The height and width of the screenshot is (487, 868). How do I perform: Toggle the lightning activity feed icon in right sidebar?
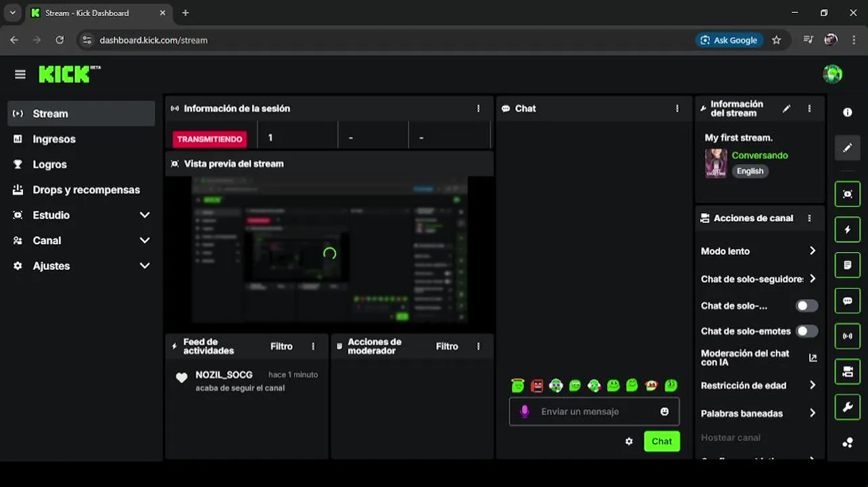tap(847, 229)
